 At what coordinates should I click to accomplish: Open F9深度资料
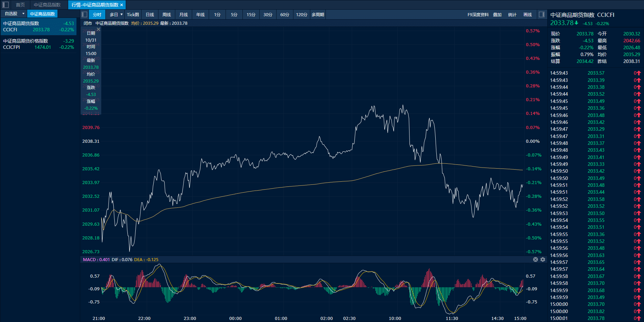478,14
